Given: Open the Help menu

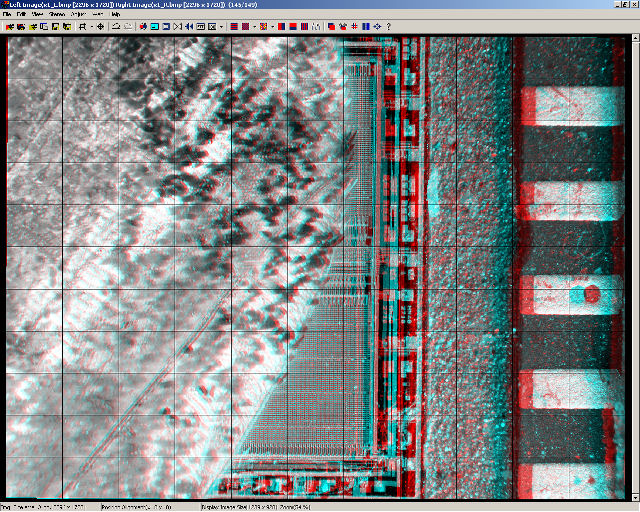Looking at the screenshot, I should point(115,15).
